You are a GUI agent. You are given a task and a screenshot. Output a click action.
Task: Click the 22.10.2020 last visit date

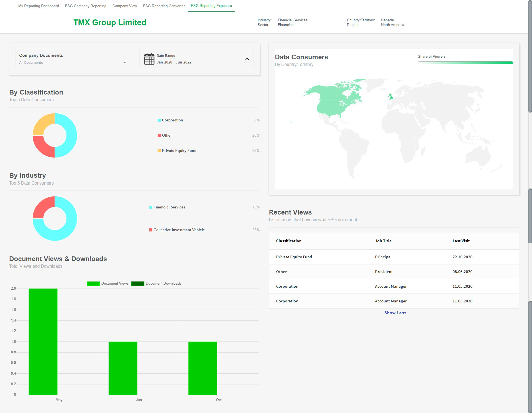462,257
